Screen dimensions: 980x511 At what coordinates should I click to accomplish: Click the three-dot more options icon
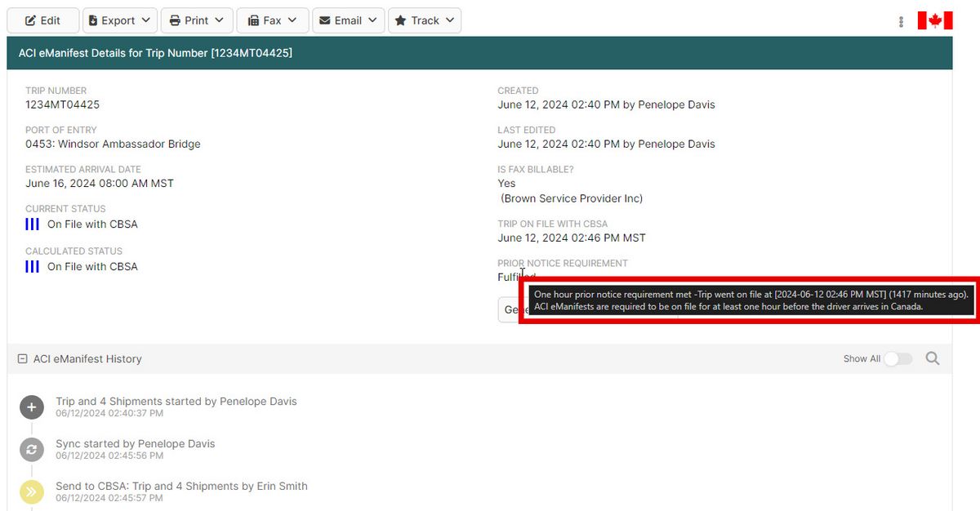point(901,21)
